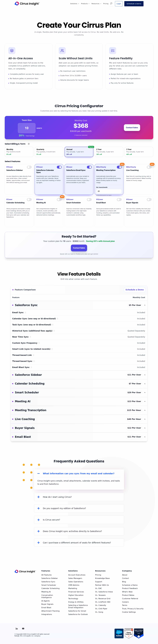158x644 pixels.
Task: Expand the 'How do I start using Cirrus?' plus icon
Action: tap(39, 497)
